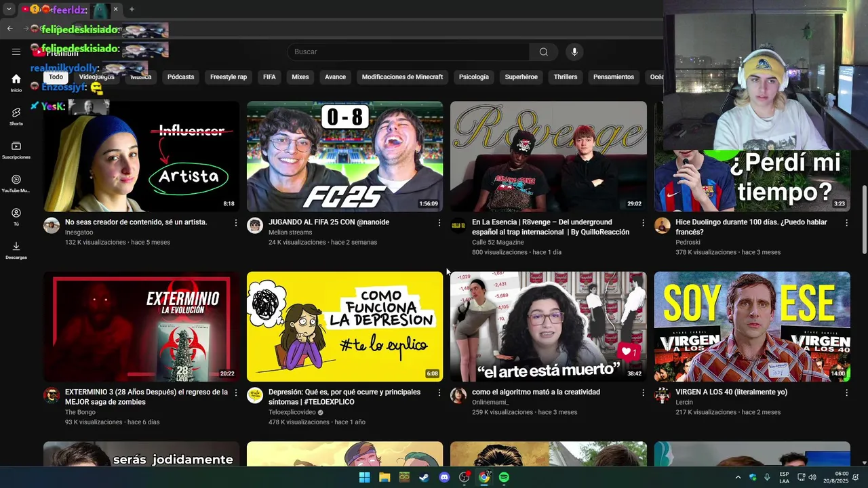Select the Pódcasts filter chip
868x488 pixels.
tap(180, 77)
